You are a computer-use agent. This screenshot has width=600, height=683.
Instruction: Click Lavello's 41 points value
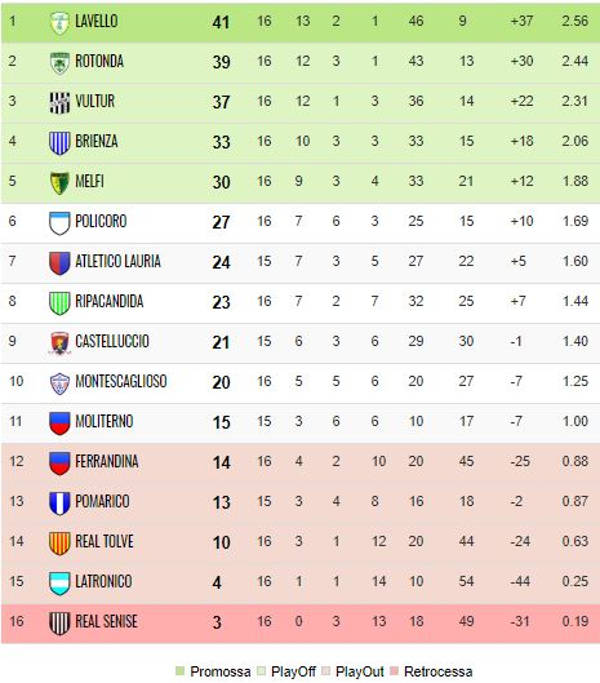(221, 22)
